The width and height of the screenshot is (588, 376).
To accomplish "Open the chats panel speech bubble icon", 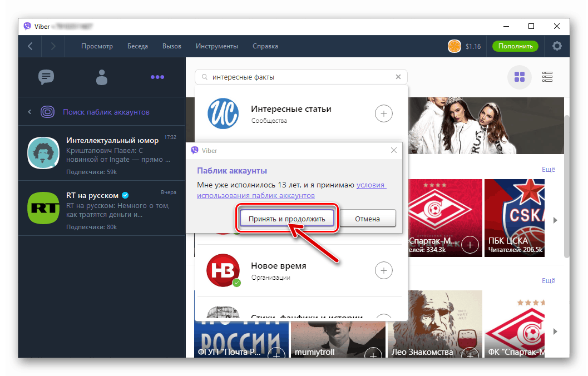I will pyautogui.click(x=46, y=77).
